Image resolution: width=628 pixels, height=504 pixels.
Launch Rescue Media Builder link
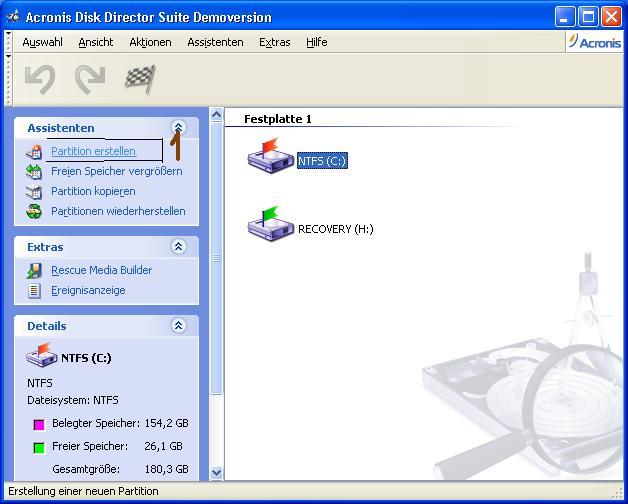click(x=102, y=270)
